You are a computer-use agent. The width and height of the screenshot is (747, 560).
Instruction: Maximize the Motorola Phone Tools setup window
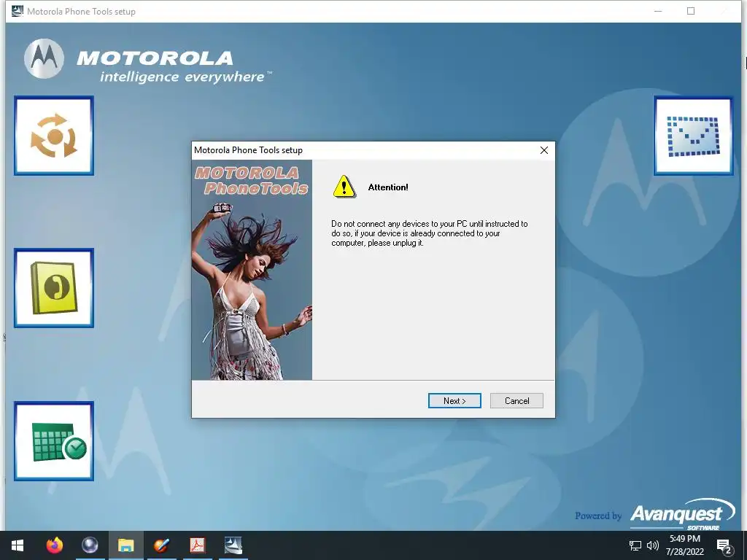691,11
